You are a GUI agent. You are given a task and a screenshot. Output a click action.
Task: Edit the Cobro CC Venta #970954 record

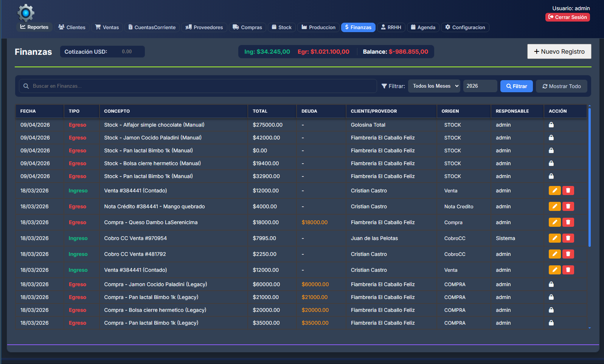(554, 238)
